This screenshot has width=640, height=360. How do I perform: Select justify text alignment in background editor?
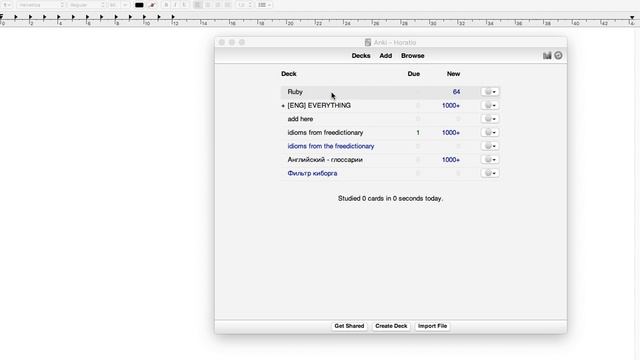tap(227, 5)
